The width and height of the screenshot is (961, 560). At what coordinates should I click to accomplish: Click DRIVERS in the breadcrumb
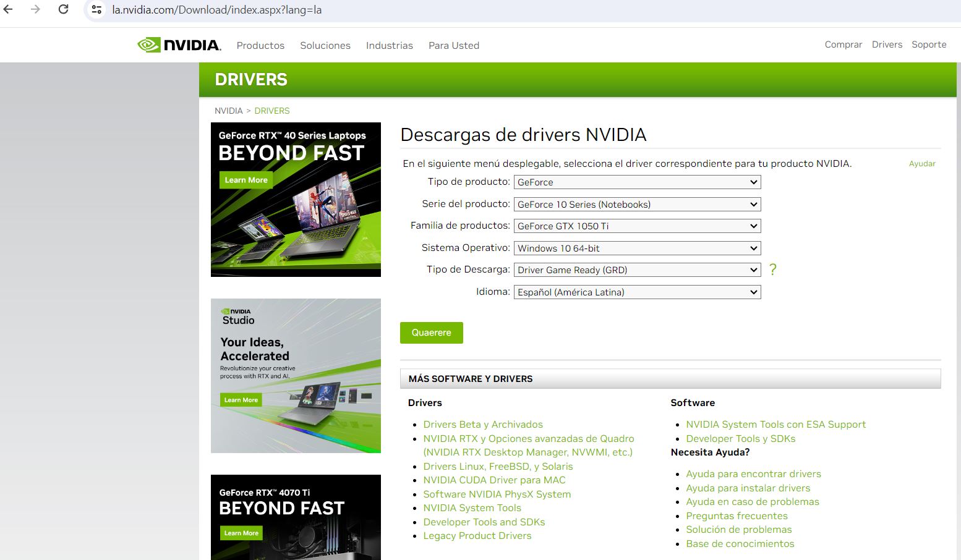point(272,111)
